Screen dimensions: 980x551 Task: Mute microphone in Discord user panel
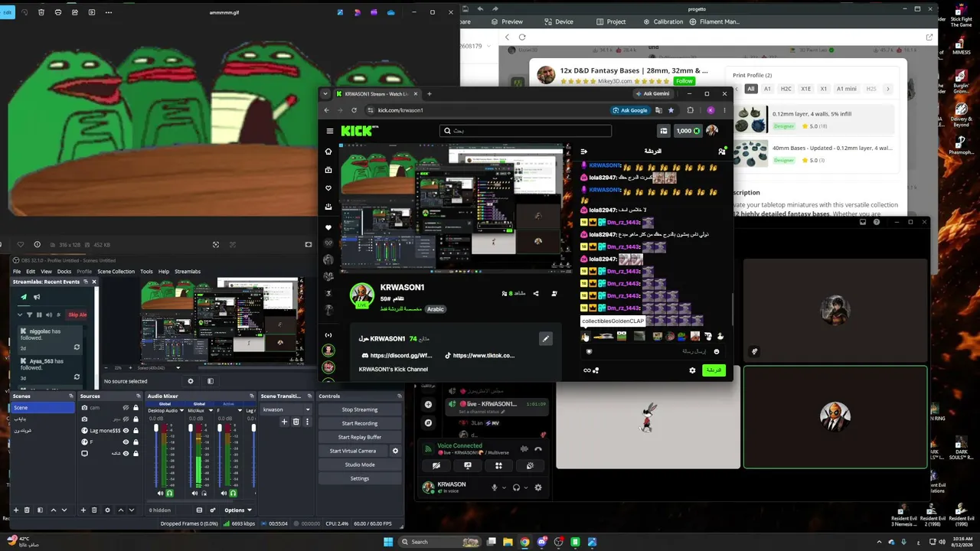495,487
